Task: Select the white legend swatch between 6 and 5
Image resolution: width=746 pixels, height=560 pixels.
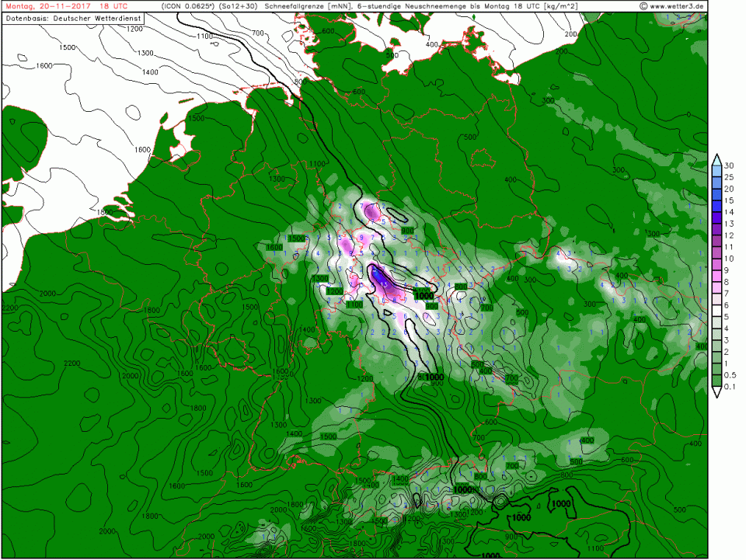Action: click(x=716, y=311)
